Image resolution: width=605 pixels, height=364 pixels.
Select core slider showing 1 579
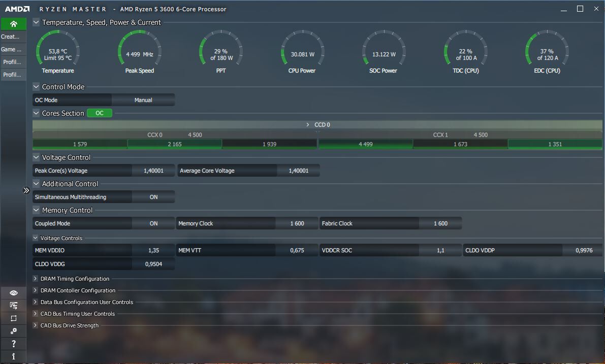(x=80, y=144)
